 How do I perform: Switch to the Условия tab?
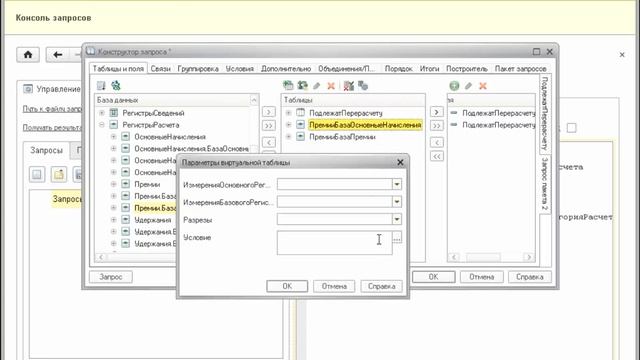tap(240, 69)
